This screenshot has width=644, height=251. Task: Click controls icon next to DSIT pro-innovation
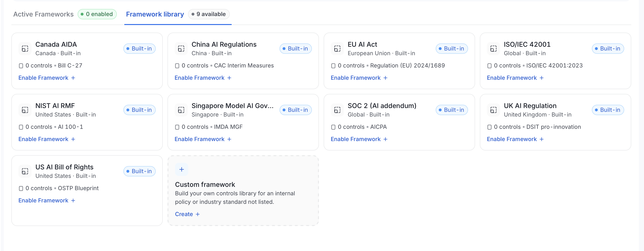click(489, 127)
